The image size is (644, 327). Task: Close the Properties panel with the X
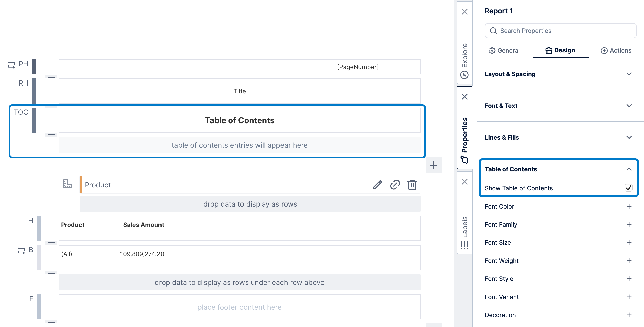pyautogui.click(x=464, y=97)
